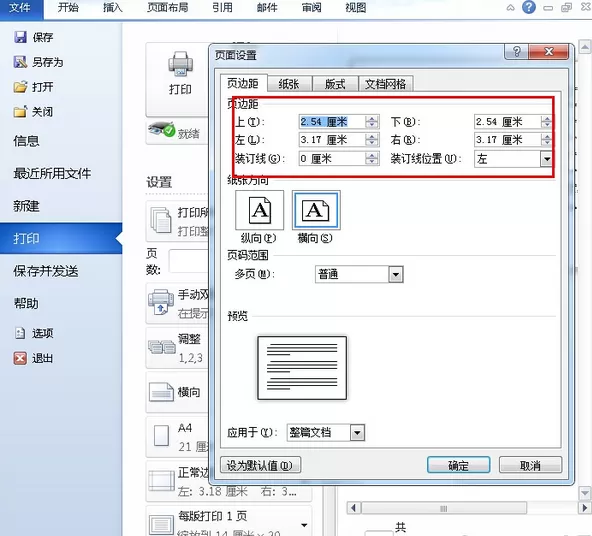
Task: Switch to the Margins (页边距) tab
Action: (243, 83)
